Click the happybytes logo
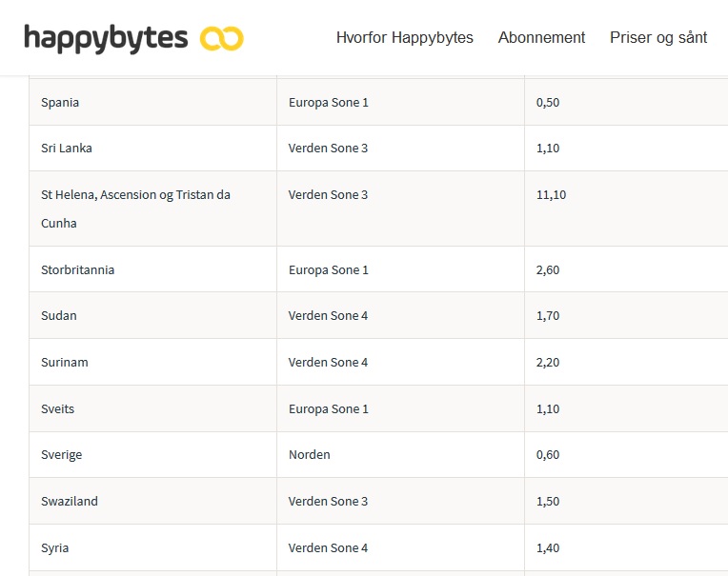The width and height of the screenshot is (728, 576). tap(133, 38)
